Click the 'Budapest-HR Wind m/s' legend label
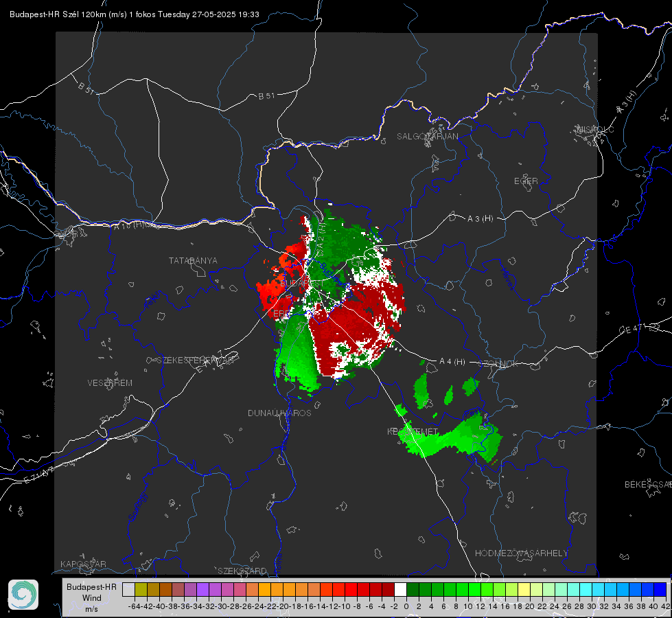Viewport: 672px width, 618px height. tap(91, 597)
